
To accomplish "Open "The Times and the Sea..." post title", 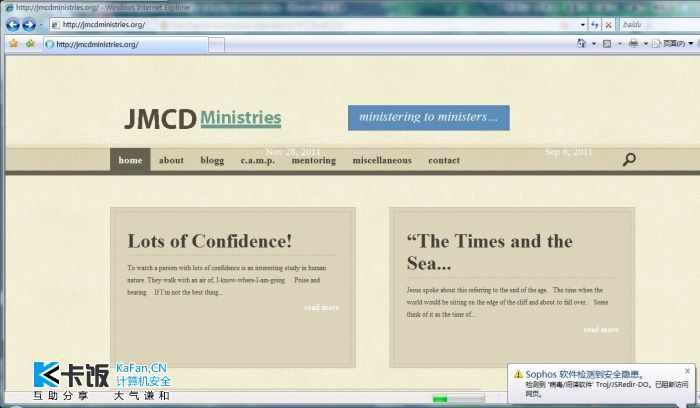I will [x=490, y=252].
